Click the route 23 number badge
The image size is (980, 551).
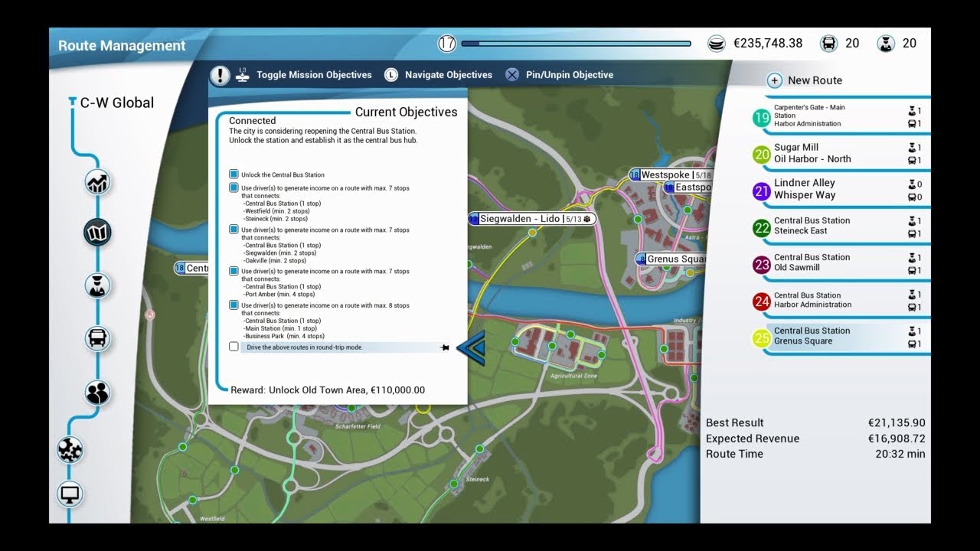point(762,264)
